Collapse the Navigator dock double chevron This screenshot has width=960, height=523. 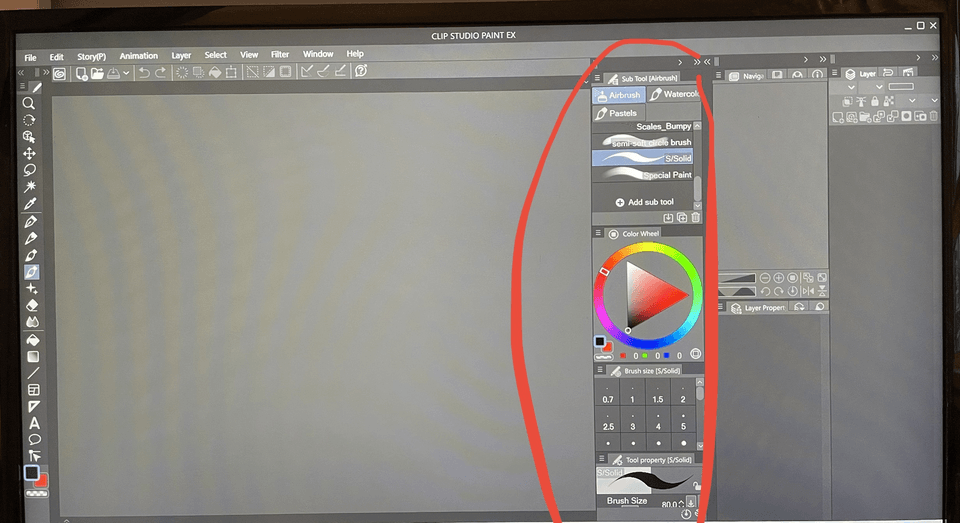tap(823, 59)
